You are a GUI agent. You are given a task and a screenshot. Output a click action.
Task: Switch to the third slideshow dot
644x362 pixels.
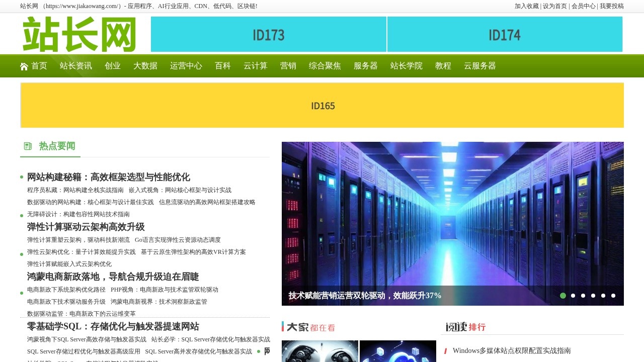(x=583, y=296)
